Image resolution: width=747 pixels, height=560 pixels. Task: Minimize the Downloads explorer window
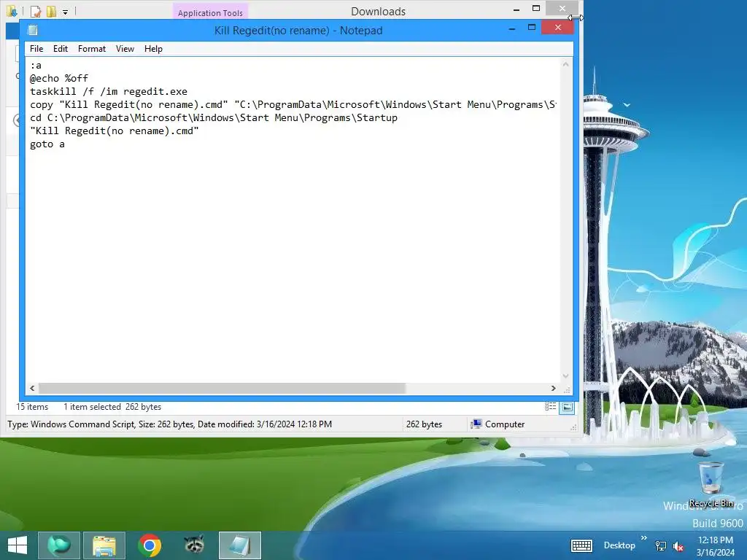pyautogui.click(x=516, y=9)
